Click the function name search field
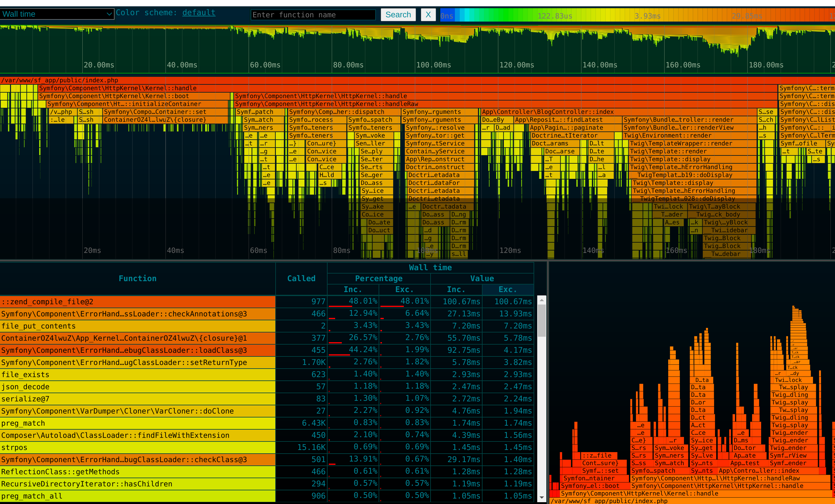835x504 pixels. (x=313, y=15)
